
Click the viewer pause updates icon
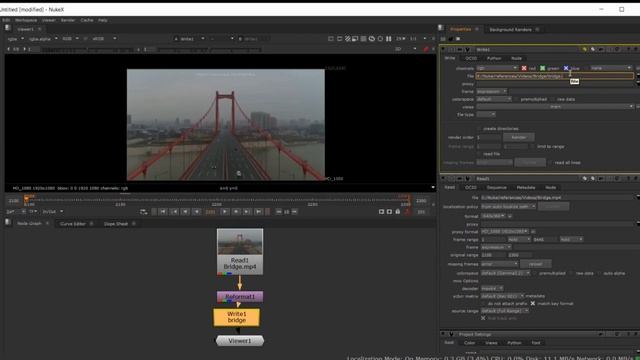[x=389, y=39]
